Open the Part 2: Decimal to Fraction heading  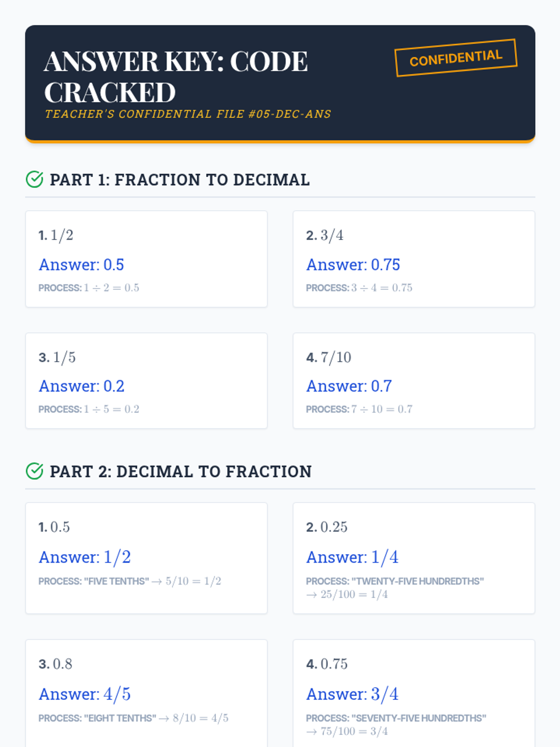[x=181, y=472]
